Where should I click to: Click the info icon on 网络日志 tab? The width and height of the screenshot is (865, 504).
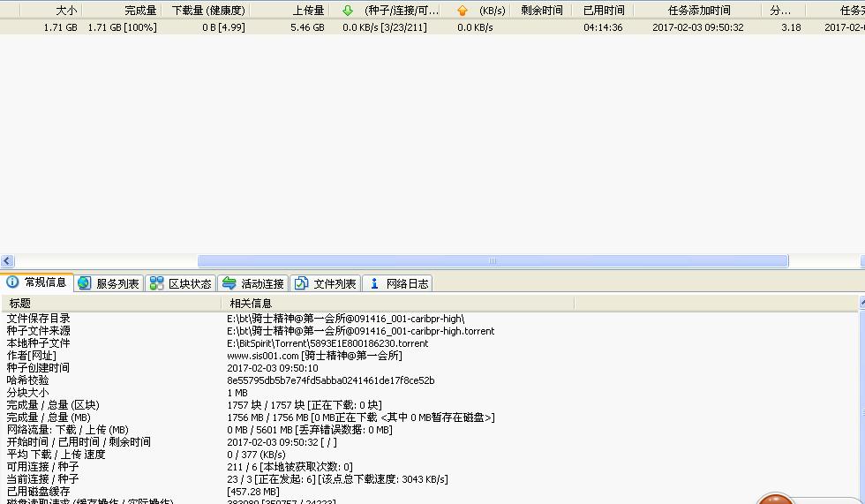pos(374,283)
